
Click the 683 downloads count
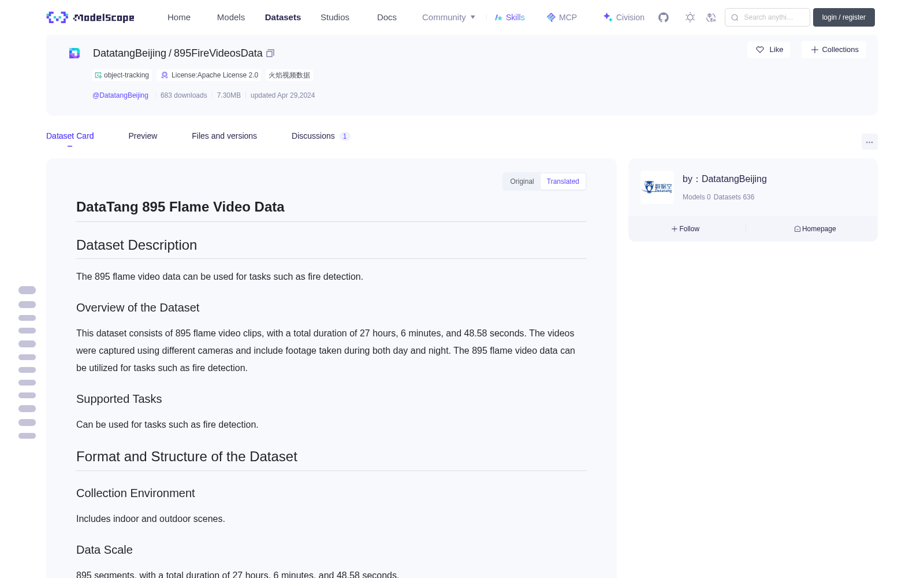[184, 95]
